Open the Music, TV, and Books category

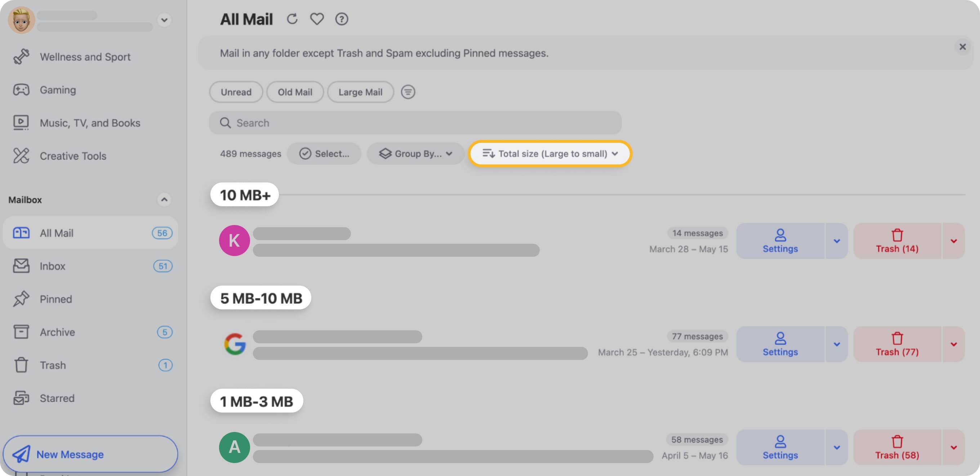pos(90,123)
